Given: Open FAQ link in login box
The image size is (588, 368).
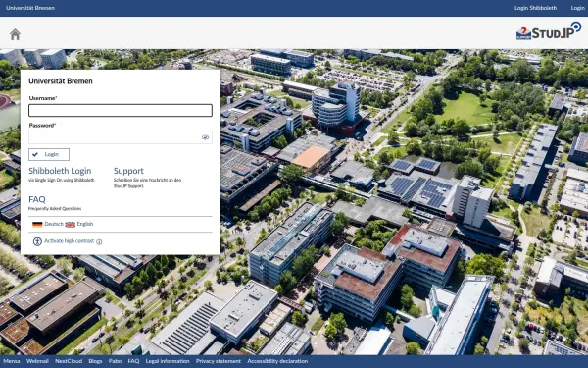Looking at the screenshot, I should pyautogui.click(x=37, y=199).
